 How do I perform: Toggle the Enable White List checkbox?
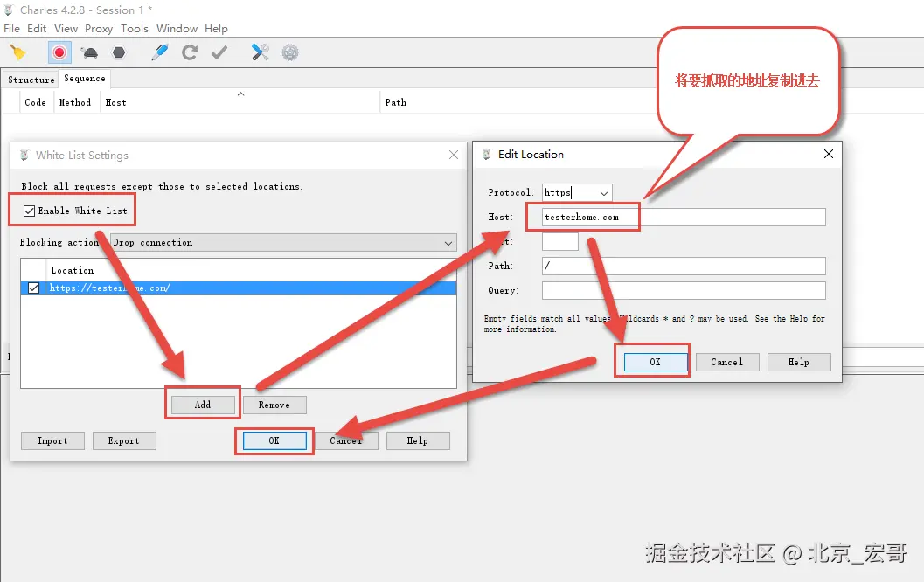[x=29, y=211]
